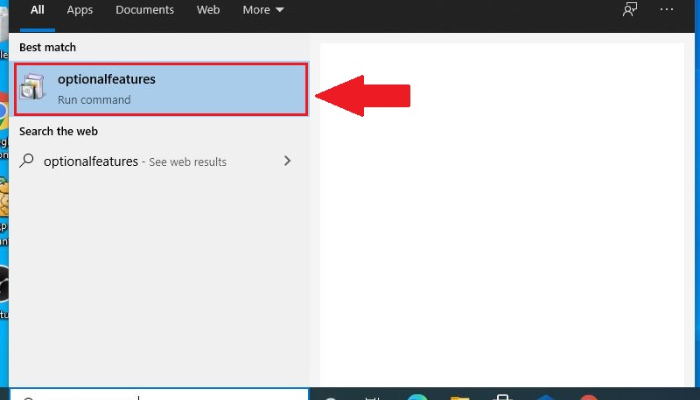Click the magnifier icon beside web result
Viewport: 700px width, 400px height.
click(x=28, y=161)
